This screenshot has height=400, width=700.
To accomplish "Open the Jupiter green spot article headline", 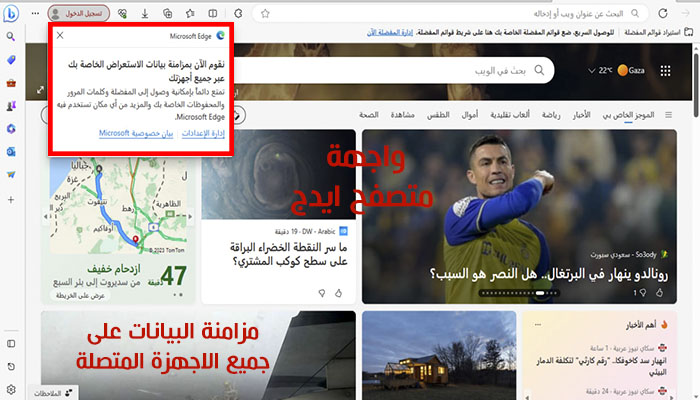I will tap(289, 254).
